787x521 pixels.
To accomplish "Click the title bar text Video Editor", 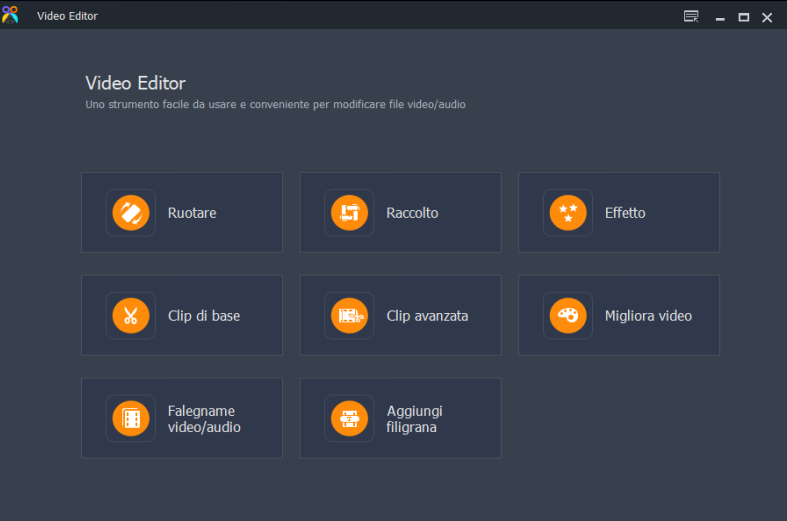I will 67,16.
